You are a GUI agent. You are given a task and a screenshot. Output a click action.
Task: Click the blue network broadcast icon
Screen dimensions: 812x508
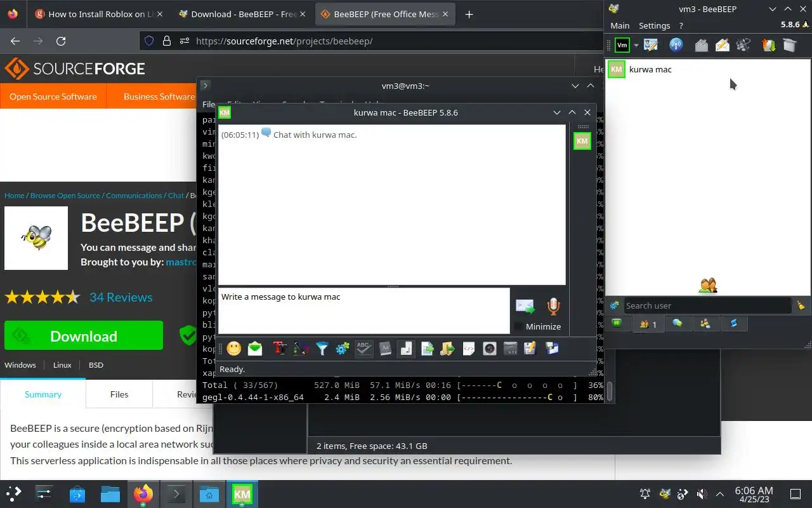[676, 44]
